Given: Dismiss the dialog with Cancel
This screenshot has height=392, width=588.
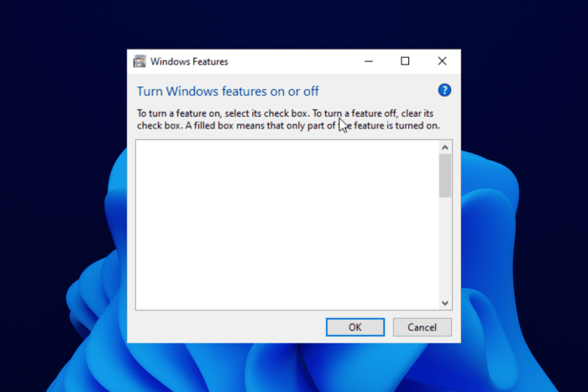Looking at the screenshot, I should pos(423,327).
